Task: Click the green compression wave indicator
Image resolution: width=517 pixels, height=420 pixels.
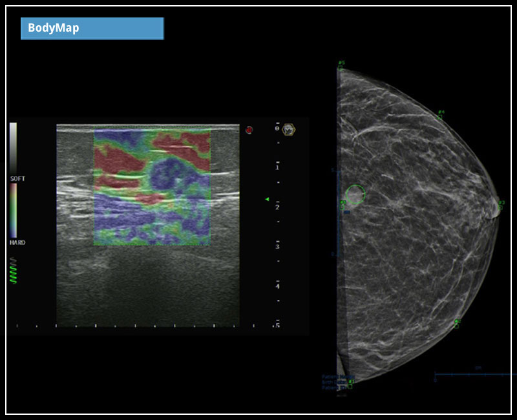Action: pos(14,271)
